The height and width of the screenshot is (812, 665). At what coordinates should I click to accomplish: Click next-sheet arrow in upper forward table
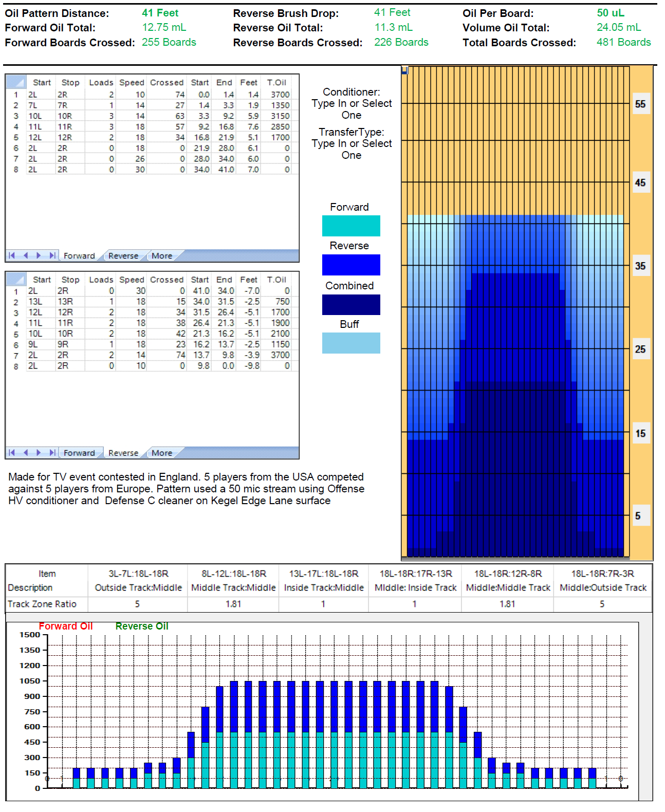(x=39, y=255)
